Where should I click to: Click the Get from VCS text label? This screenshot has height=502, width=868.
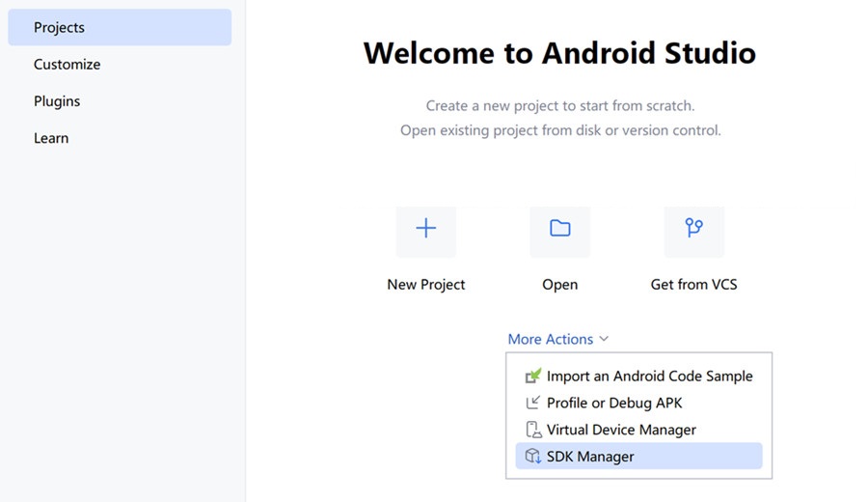693,285
